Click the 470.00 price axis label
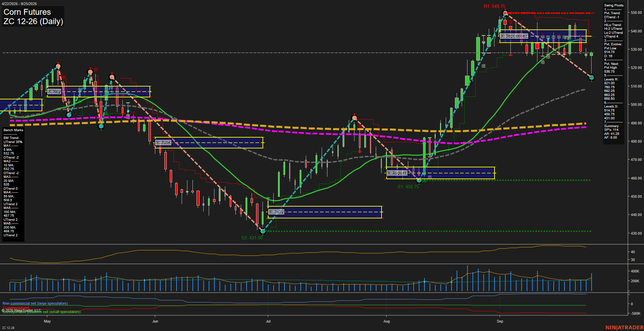644x331 pixels. click(x=636, y=160)
